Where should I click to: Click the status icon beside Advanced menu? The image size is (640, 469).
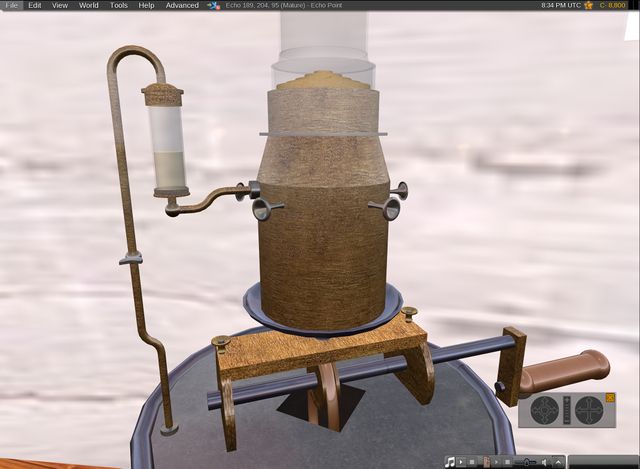tap(213, 5)
